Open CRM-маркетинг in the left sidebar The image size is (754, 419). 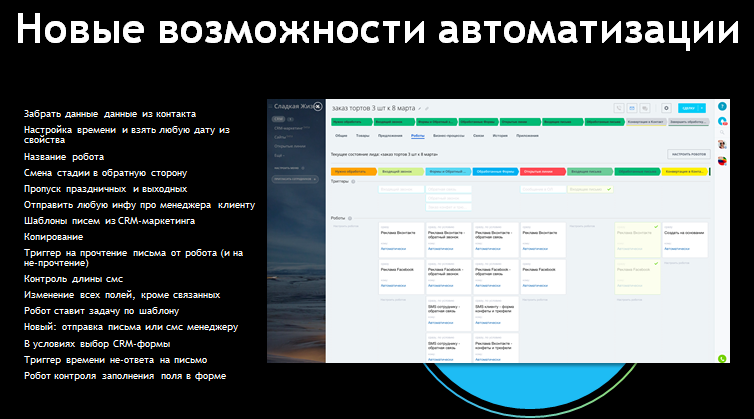291,128
